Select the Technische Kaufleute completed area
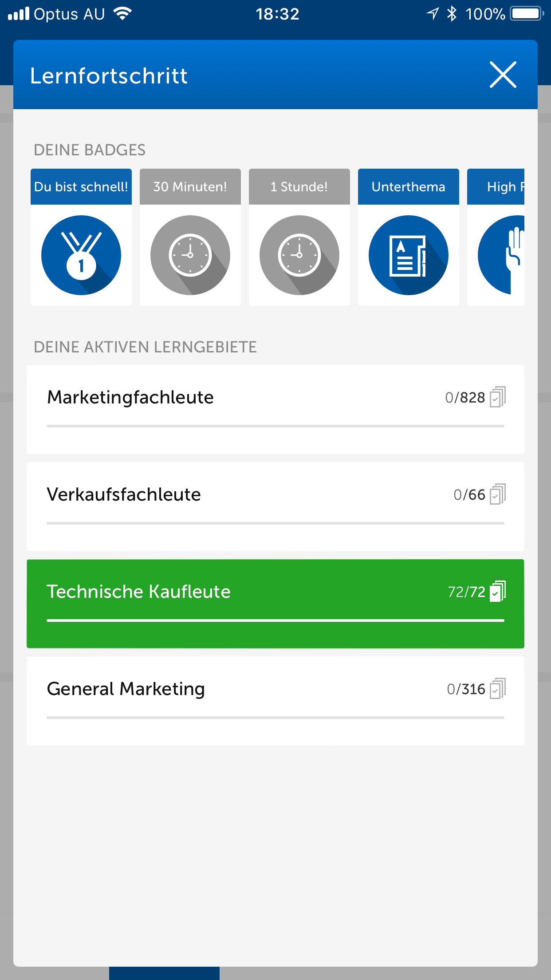 tap(138, 592)
